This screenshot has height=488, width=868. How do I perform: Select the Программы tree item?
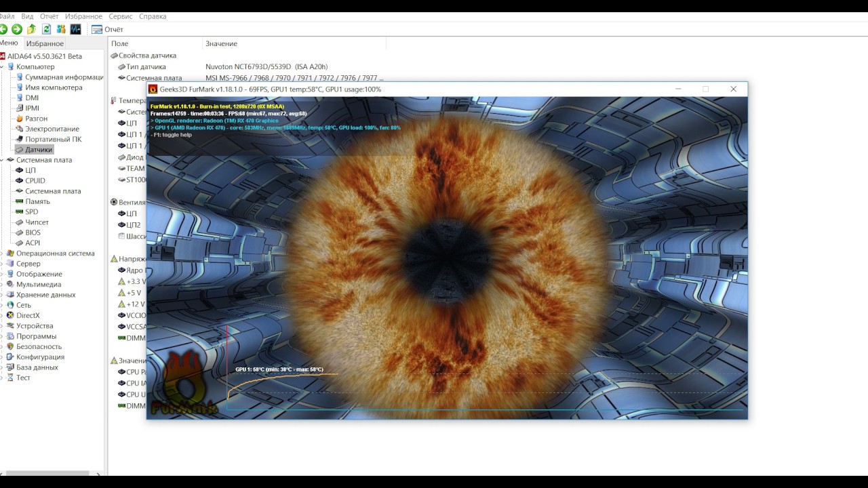(x=37, y=336)
